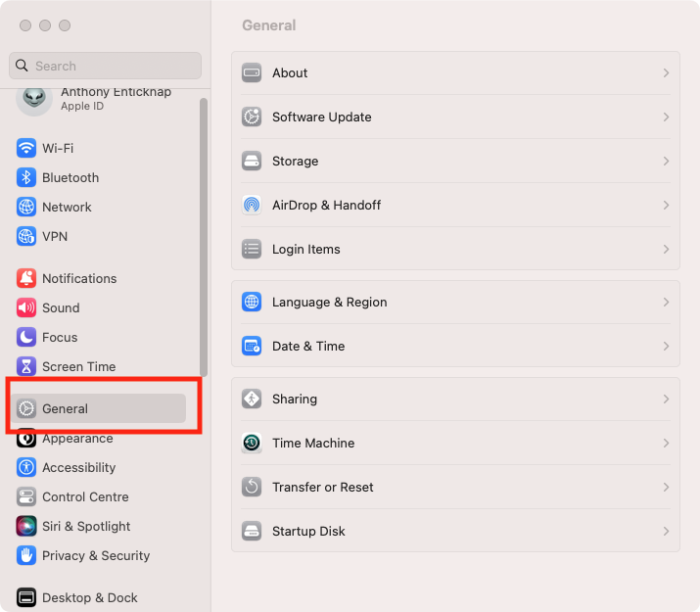Open the Startup Disk label

(x=308, y=531)
